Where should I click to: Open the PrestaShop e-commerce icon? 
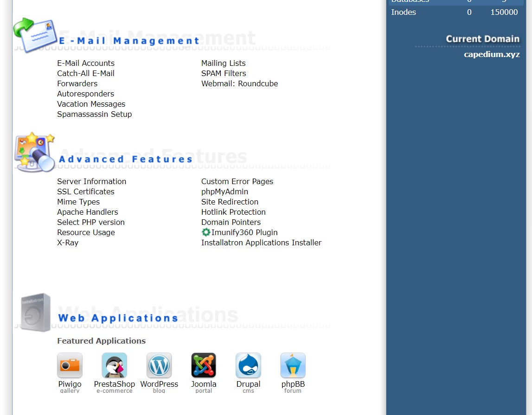point(114,365)
